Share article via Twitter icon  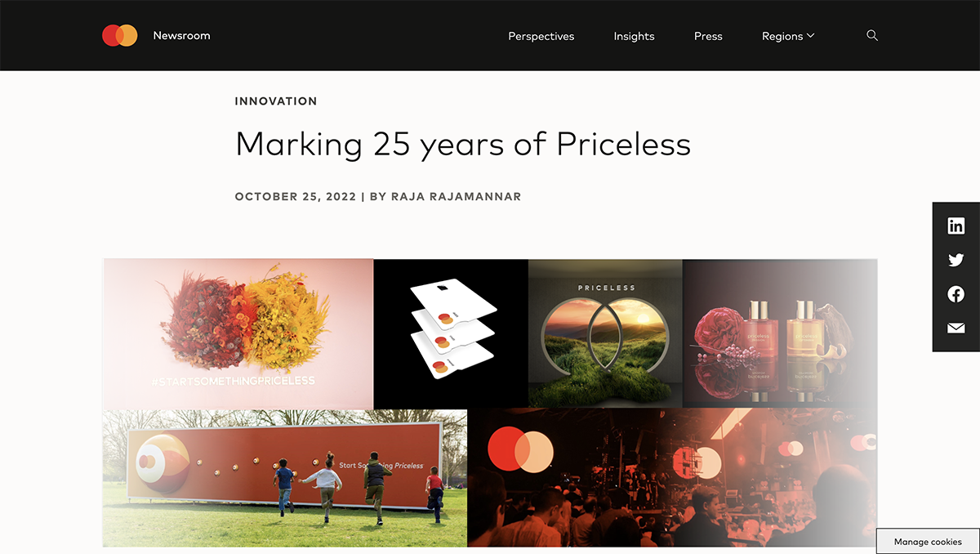(955, 261)
